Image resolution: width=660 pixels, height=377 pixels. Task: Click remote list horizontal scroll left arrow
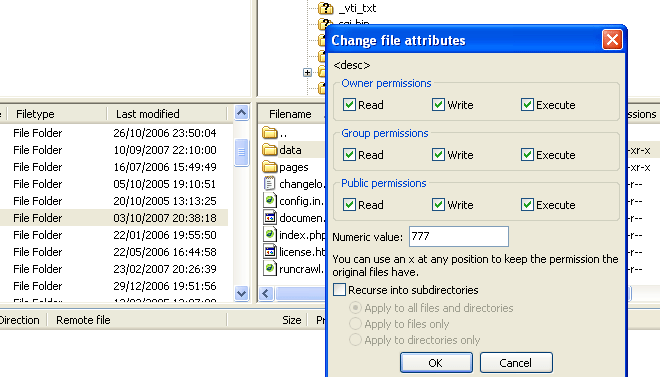[x=266, y=293]
